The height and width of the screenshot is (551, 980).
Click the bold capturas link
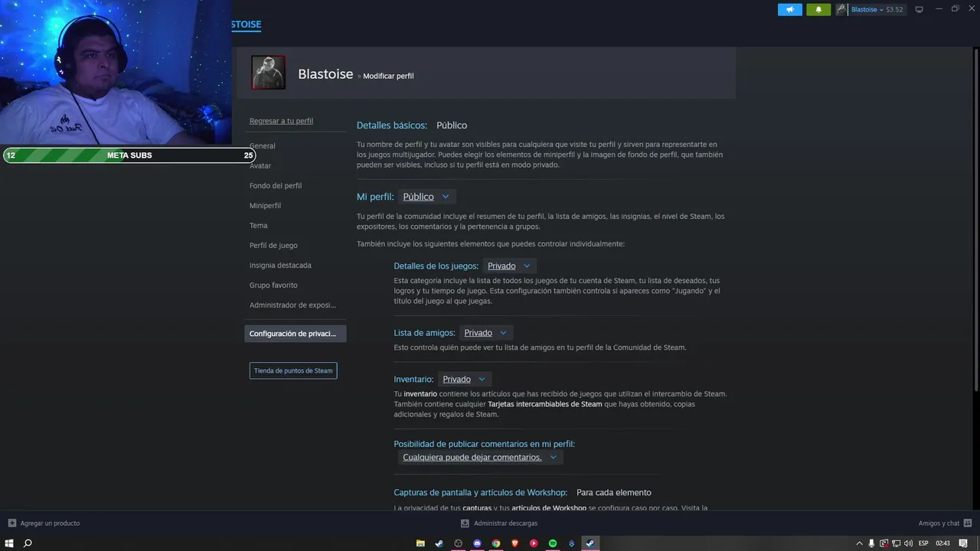(477, 508)
